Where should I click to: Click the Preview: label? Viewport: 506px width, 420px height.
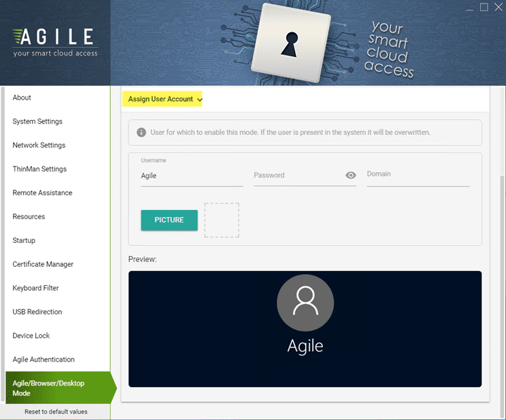coord(142,259)
